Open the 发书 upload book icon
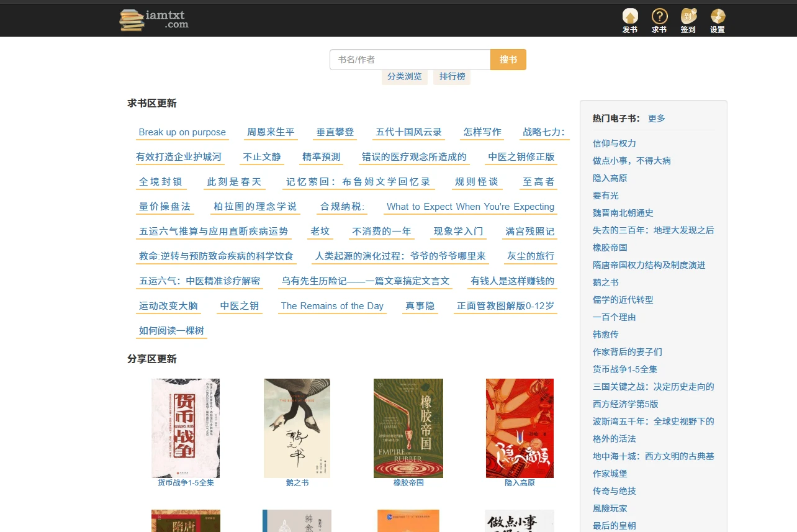The width and height of the screenshot is (797, 532). coord(629,17)
